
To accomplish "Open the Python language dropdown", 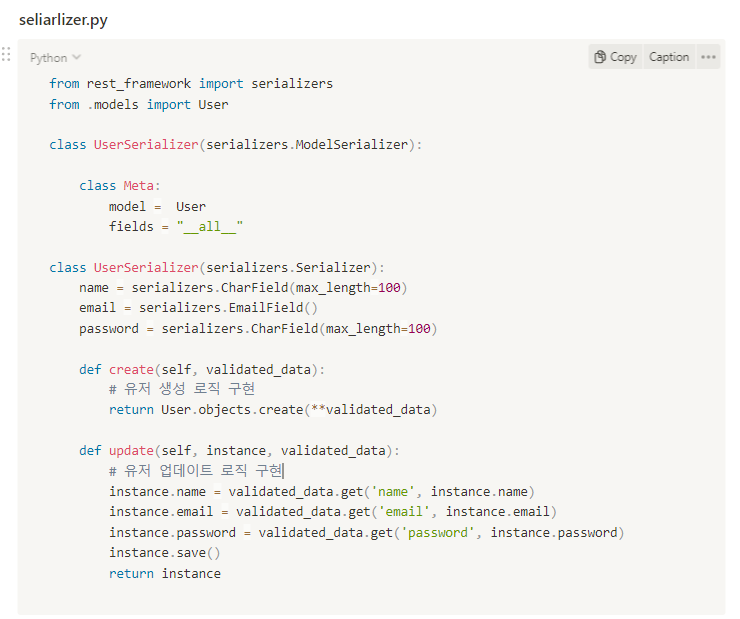I will point(55,58).
